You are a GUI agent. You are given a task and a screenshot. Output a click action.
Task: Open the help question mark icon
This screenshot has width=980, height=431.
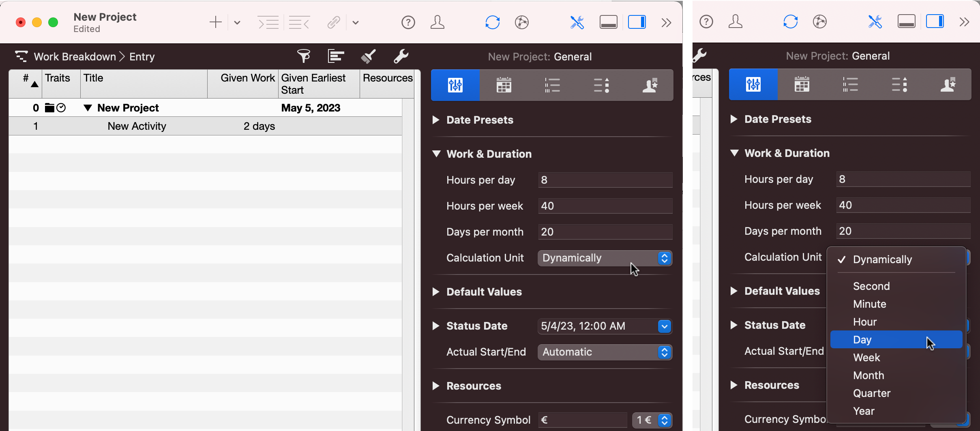408,22
